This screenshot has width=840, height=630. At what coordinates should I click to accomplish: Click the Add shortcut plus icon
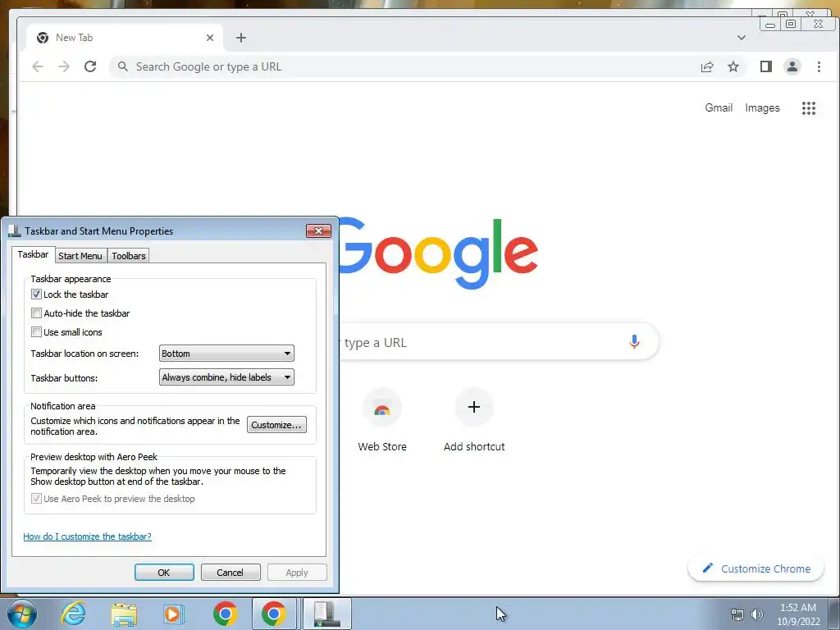[473, 407]
